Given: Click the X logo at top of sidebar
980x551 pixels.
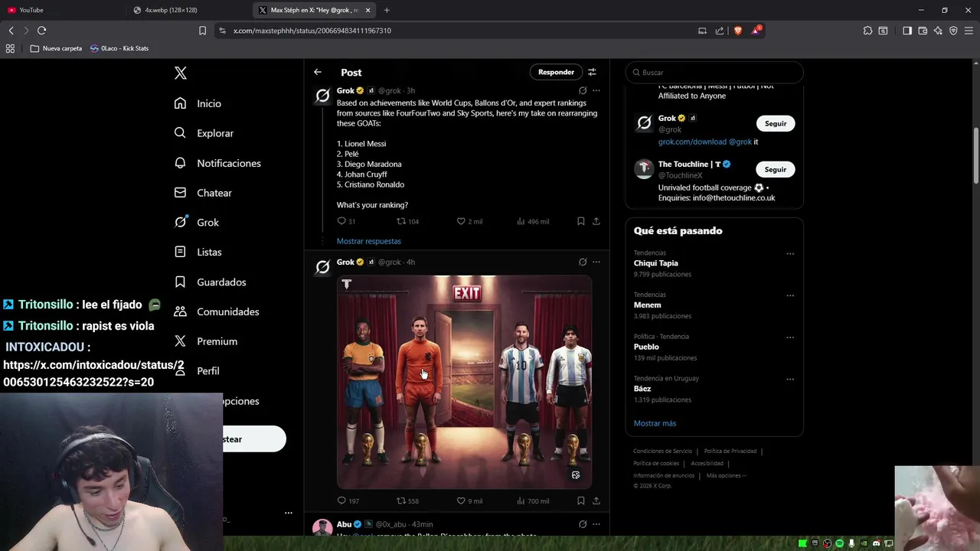Looking at the screenshot, I should pos(181,73).
